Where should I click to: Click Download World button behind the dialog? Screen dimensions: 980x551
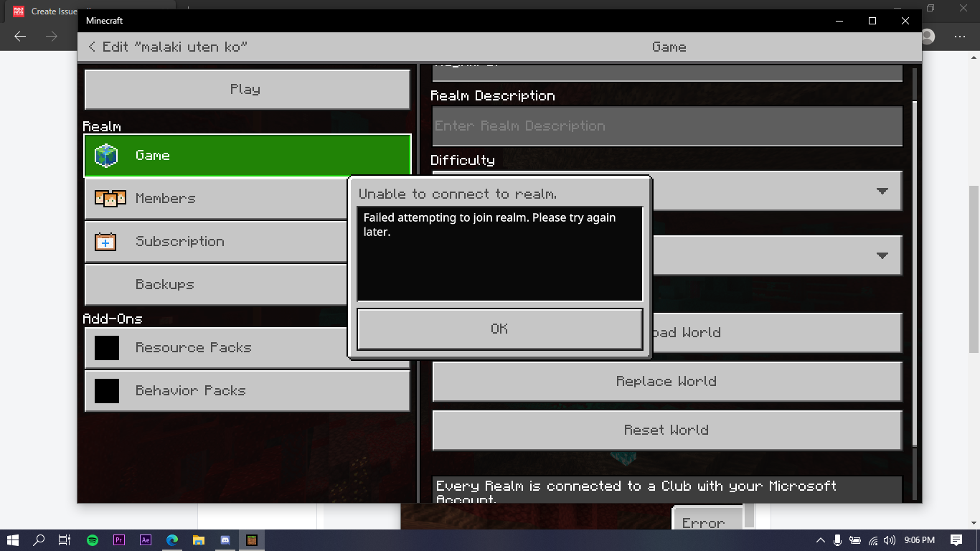(x=776, y=332)
